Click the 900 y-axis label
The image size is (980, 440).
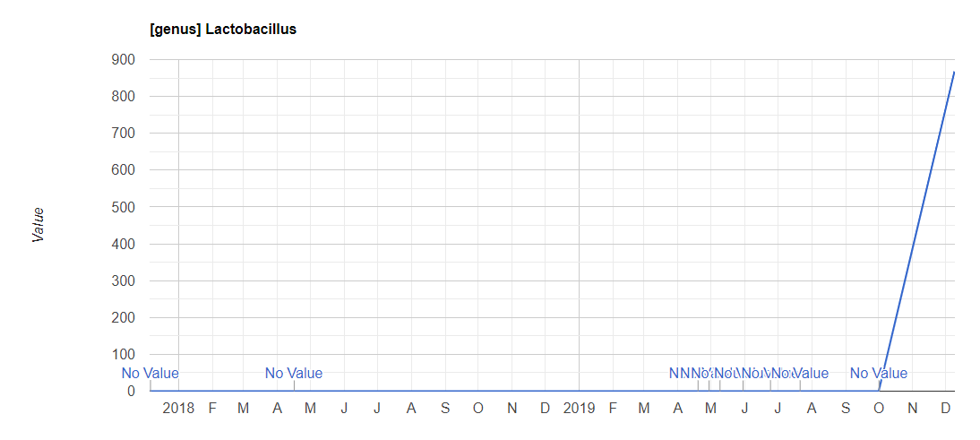point(124,60)
